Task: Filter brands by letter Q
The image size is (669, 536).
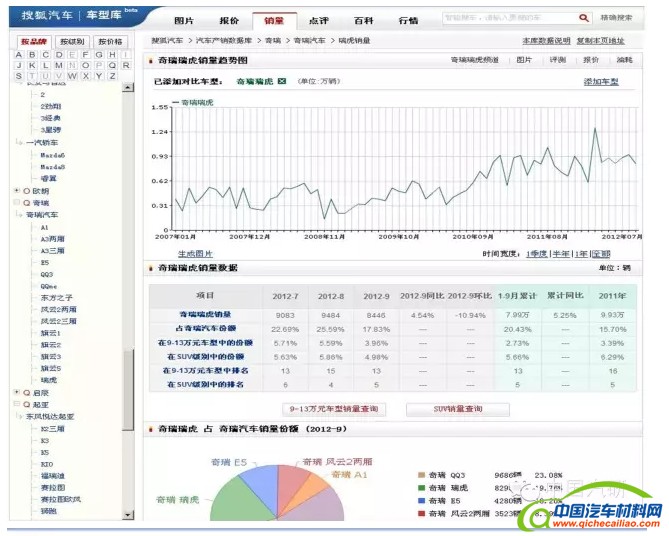Action: click(112, 65)
